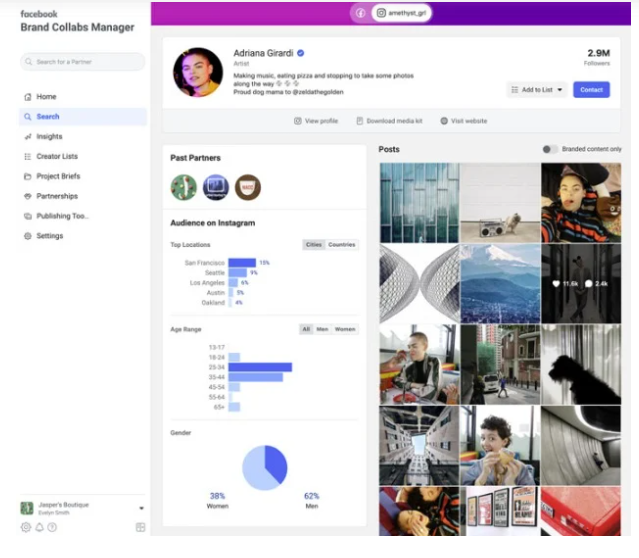Open Partnerships menu item
The width and height of the screenshot is (639, 558).
coord(83,196)
